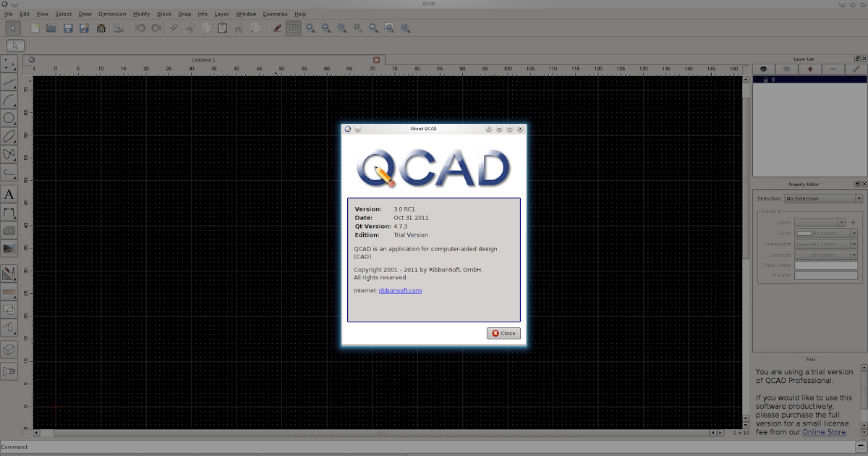The width and height of the screenshot is (868, 456).
Task: Open the Selection dropdown in Property Editor
Action: coord(824,198)
